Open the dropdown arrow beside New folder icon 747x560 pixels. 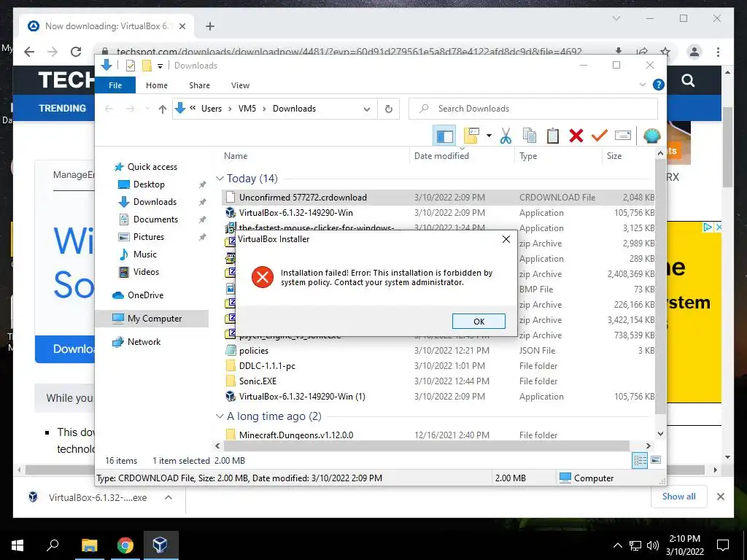pos(489,136)
